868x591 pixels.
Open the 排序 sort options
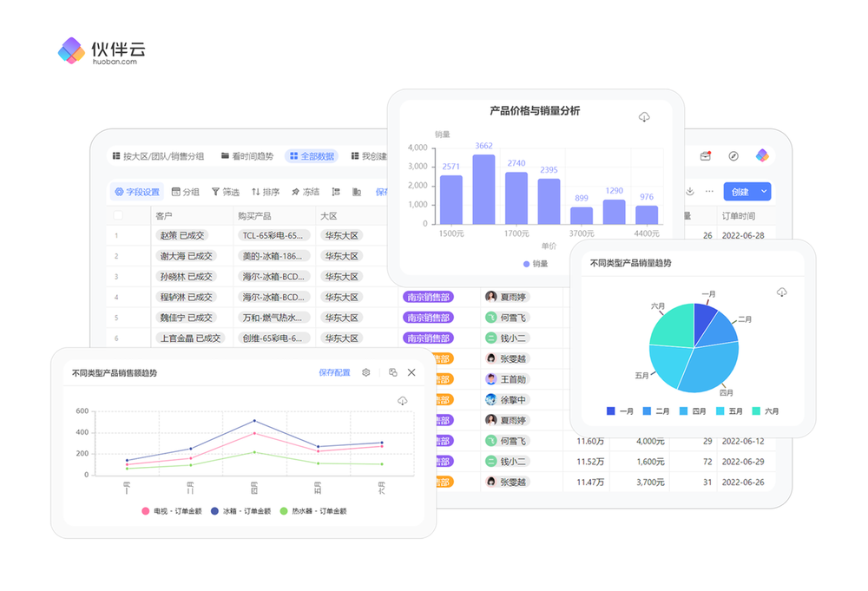pos(266,192)
